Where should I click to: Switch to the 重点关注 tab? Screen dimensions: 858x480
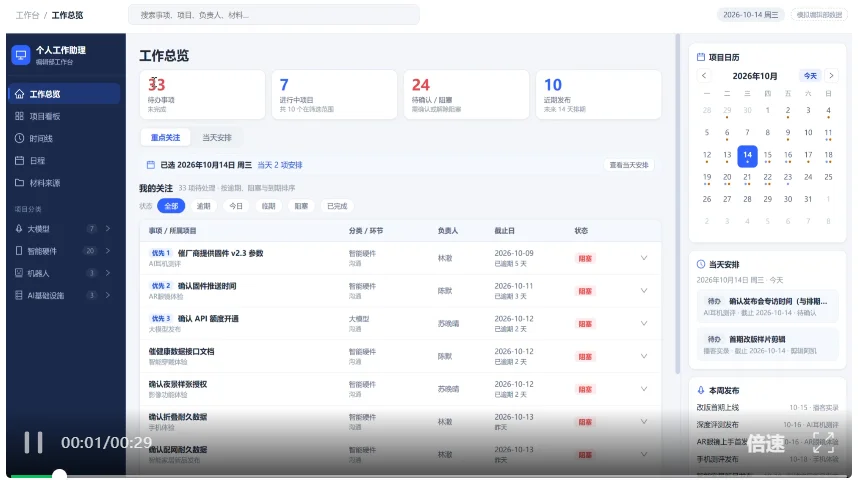(x=165, y=137)
